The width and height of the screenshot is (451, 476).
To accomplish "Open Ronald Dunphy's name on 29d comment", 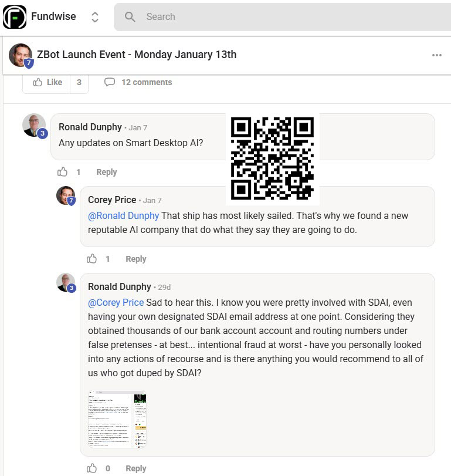I will (x=120, y=286).
